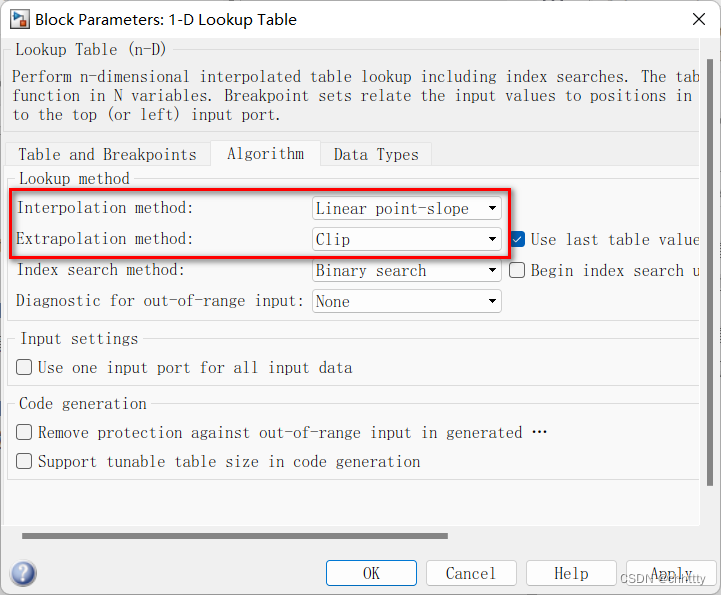This screenshot has height=595, width=721.
Task: Open the Extrapolation method Clip dropdown
Action: click(406, 239)
